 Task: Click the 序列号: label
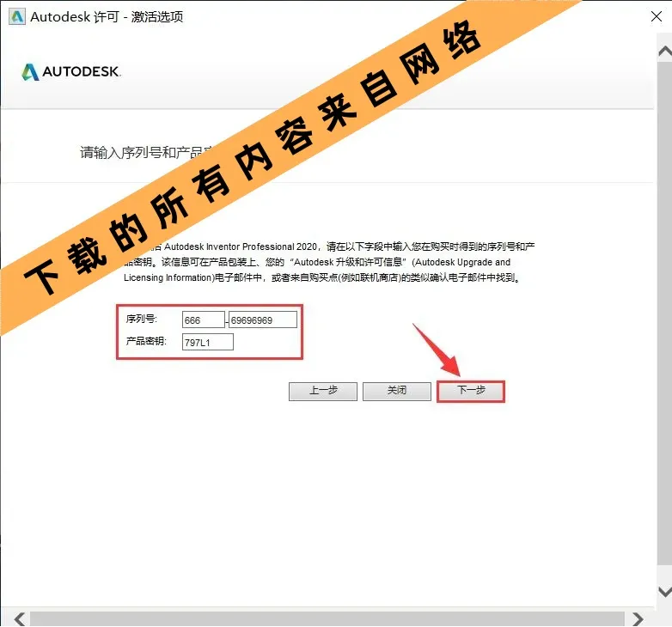click(142, 319)
